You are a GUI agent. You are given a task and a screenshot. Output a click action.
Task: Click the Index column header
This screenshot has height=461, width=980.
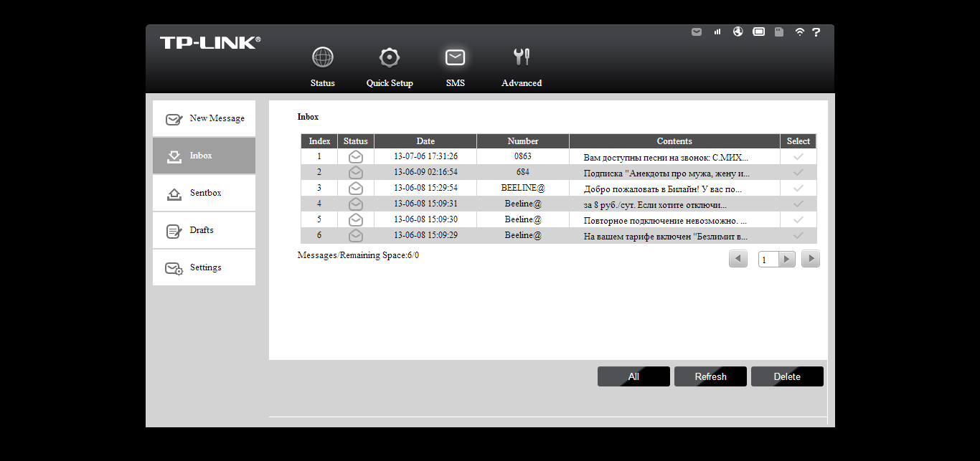coord(319,141)
